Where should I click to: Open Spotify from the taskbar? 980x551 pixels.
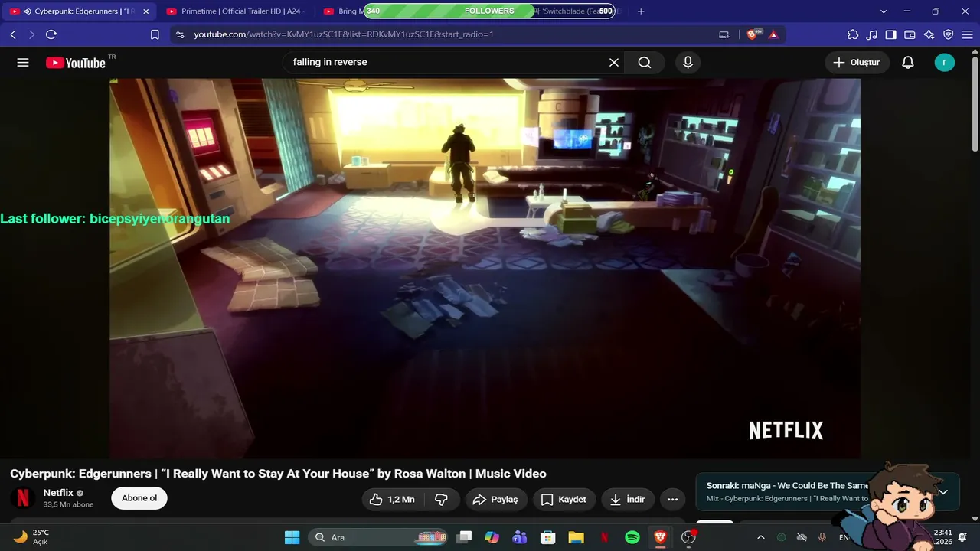(x=632, y=537)
